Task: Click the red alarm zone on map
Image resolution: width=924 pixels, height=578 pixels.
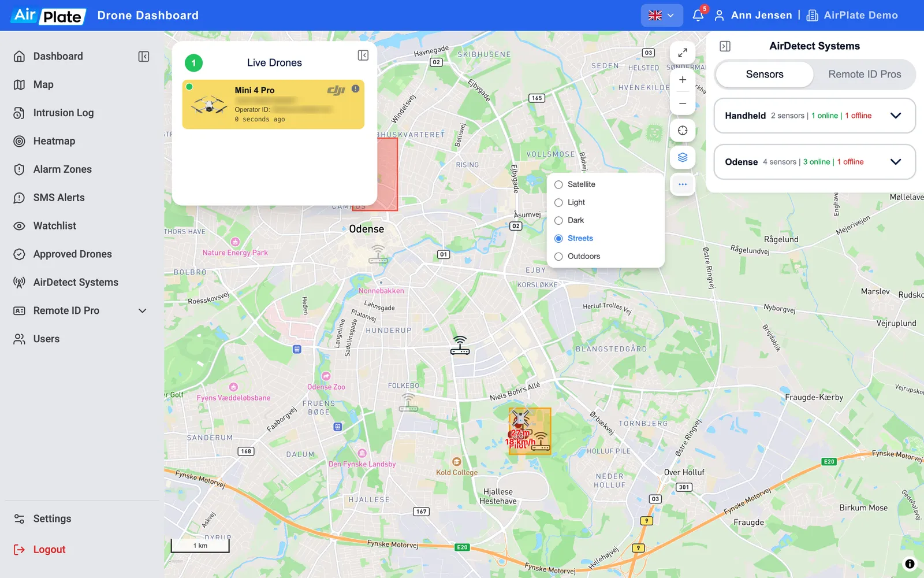Action: pos(388,174)
